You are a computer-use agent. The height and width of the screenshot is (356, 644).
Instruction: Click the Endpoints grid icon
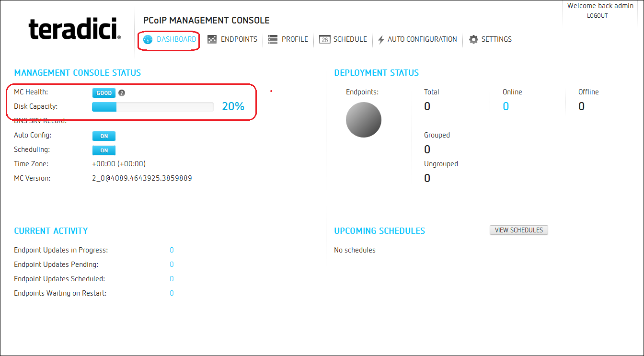coord(212,39)
